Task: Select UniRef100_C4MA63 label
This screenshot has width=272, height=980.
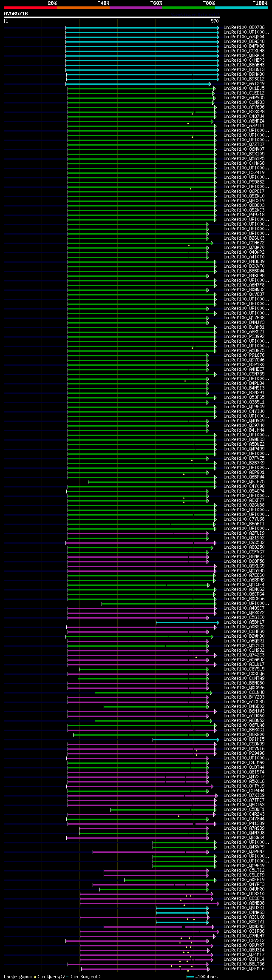Action: pyautogui.click(x=244, y=913)
